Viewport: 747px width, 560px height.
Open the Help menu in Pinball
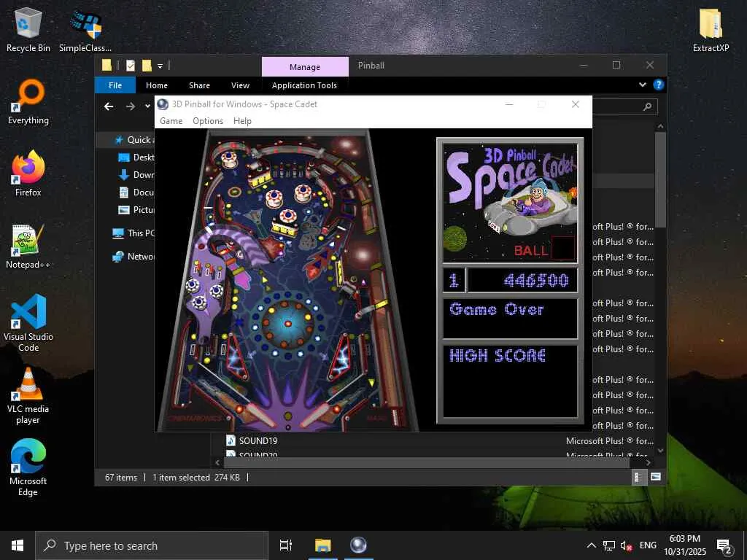click(242, 121)
